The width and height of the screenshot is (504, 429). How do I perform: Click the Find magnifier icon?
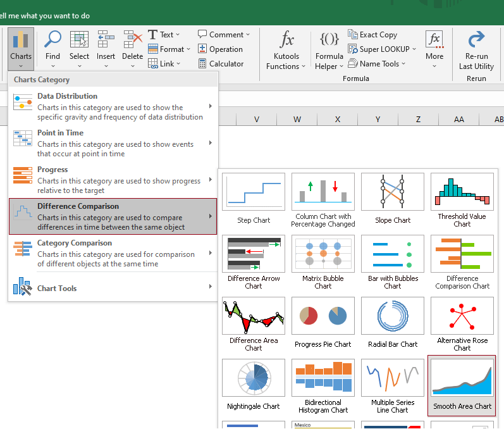pos(52,40)
